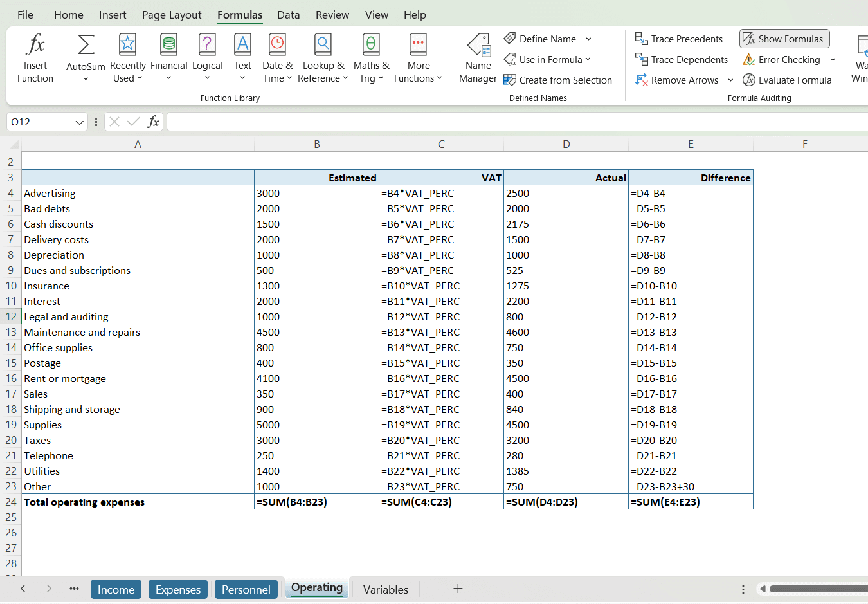Image resolution: width=868 pixels, height=604 pixels.
Task: Open the Insert Function dialog
Action: (35, 59)
